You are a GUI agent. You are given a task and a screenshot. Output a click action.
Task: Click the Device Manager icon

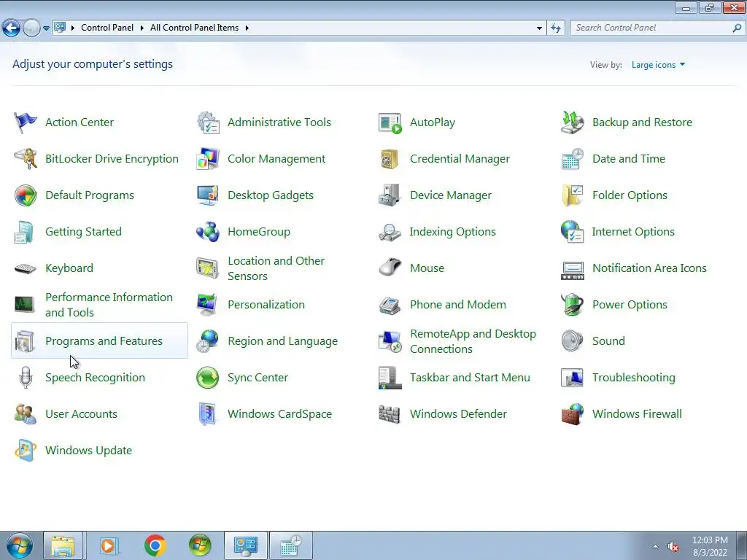point(390,195)
